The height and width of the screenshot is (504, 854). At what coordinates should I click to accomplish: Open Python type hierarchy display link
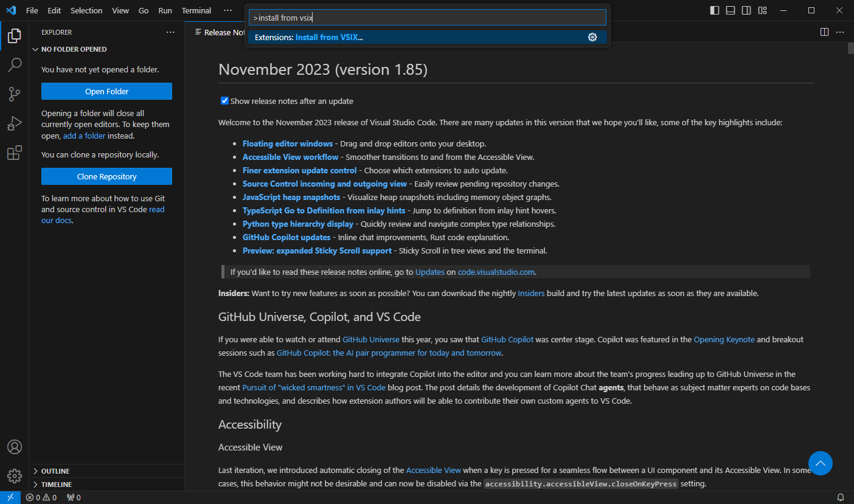pos(298,224)
